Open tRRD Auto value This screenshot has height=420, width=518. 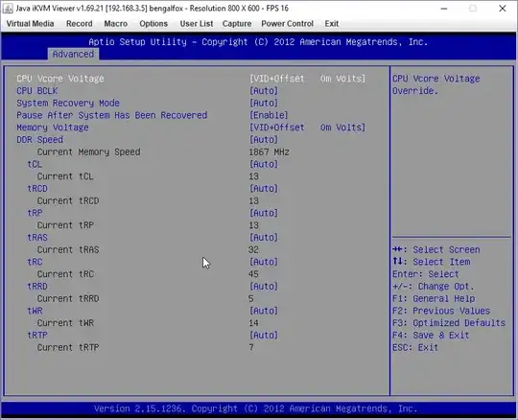click(x=264, y=287)
